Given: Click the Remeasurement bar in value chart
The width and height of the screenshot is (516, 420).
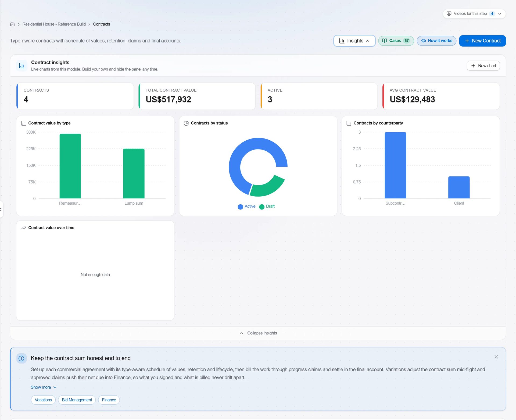Looking at the screenshot, I should tap(70, 166).
